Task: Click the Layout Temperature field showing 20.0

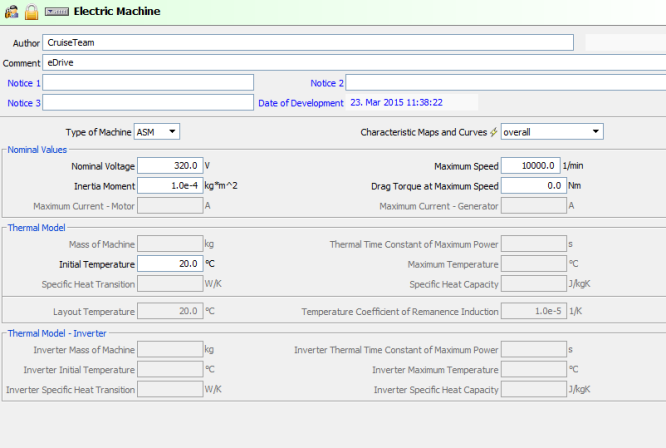Action: [x=170, y=311]
